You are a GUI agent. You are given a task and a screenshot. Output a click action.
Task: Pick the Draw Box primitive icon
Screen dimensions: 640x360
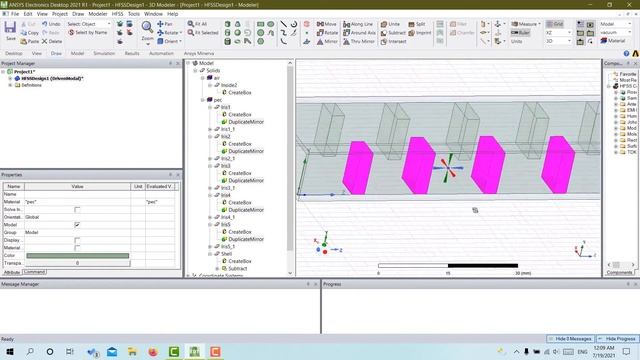[228, 24]
